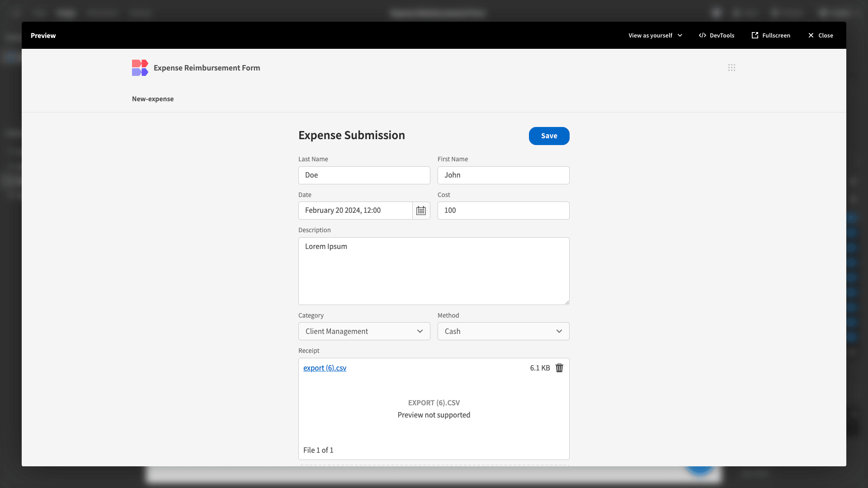
Task: Close the preview panel
Action: (x=821, y=35)
